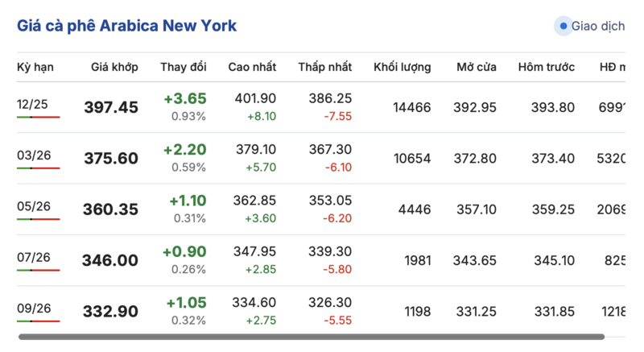The height and width of the screenshot is (352, 644).
Task: Open the 05/26 contract row
Action: point(33,206)
